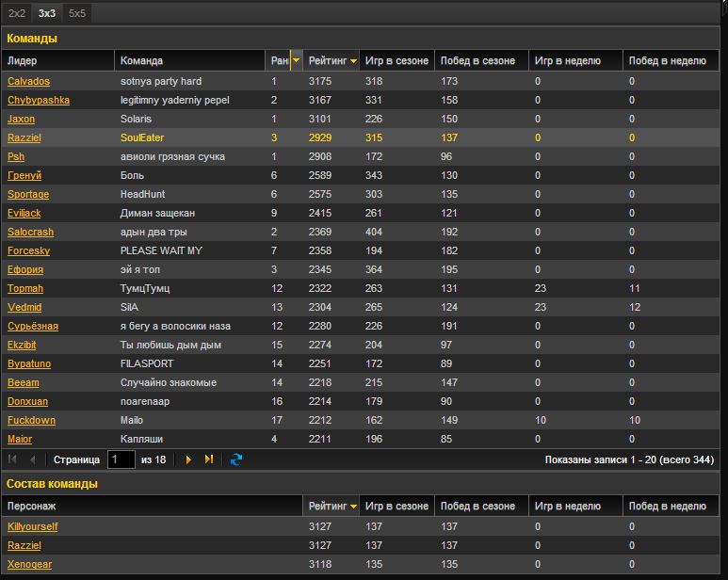Open Razziel link in team roster

pyautogui.click(x=24, y=545)
